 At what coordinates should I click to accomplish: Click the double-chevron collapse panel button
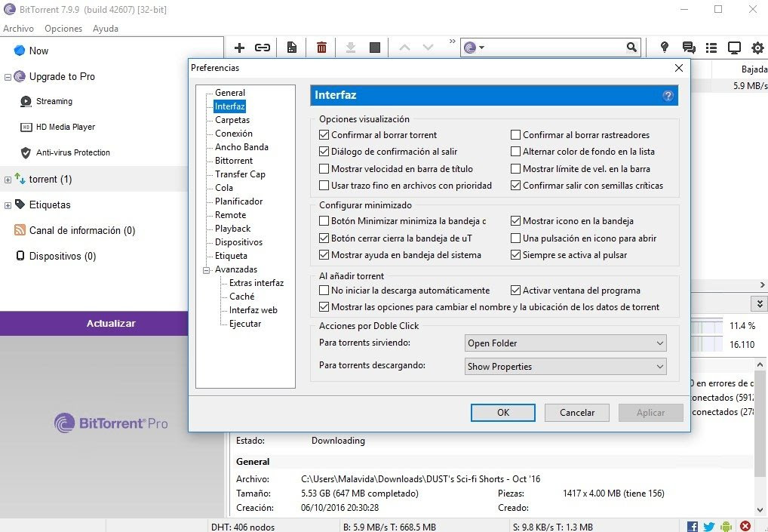pos(759,303)
